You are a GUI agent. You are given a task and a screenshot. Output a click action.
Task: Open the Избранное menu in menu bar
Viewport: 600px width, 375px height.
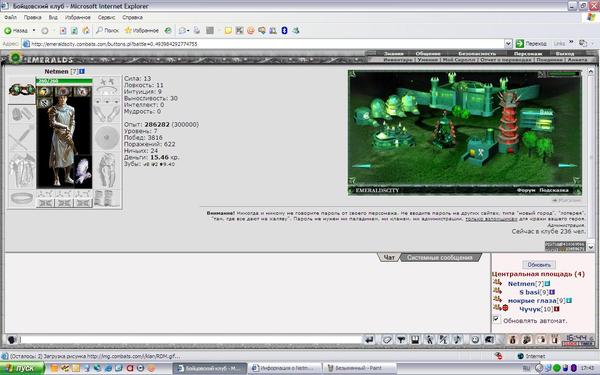point(78,17)
